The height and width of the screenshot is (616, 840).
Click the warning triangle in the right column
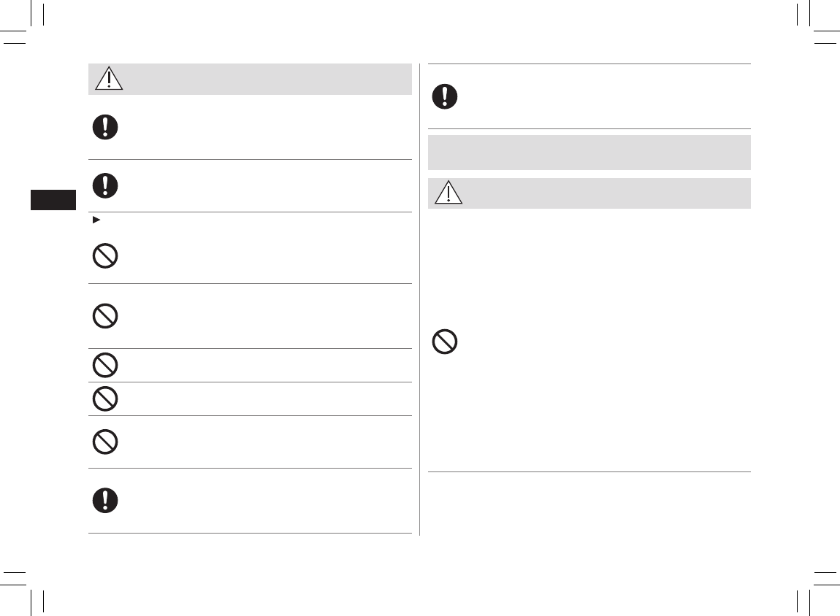[448, 193]
